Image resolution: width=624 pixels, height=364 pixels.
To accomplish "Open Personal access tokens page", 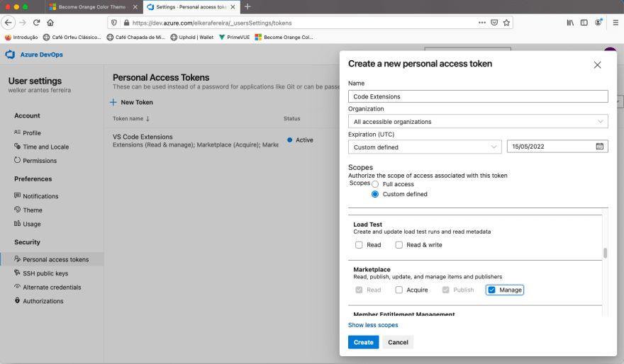I will point(52,259).
